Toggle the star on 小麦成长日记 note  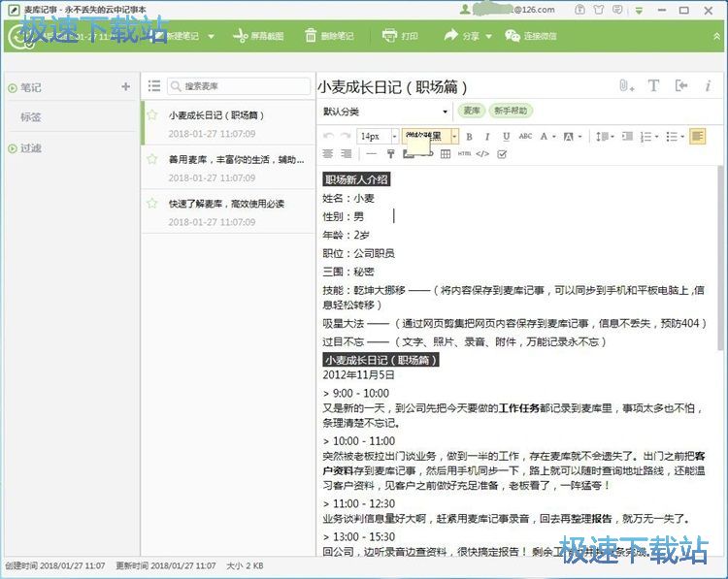[x=152, y=114]
